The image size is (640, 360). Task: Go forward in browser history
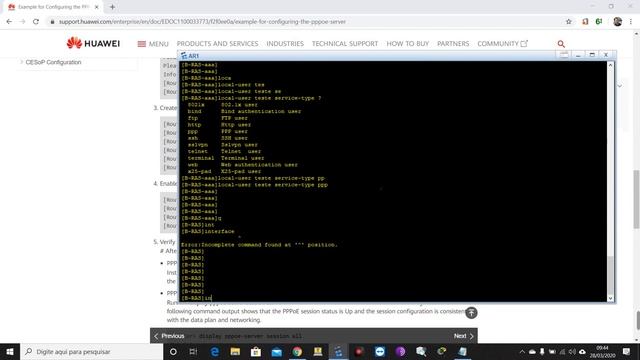tap(22, 22)
